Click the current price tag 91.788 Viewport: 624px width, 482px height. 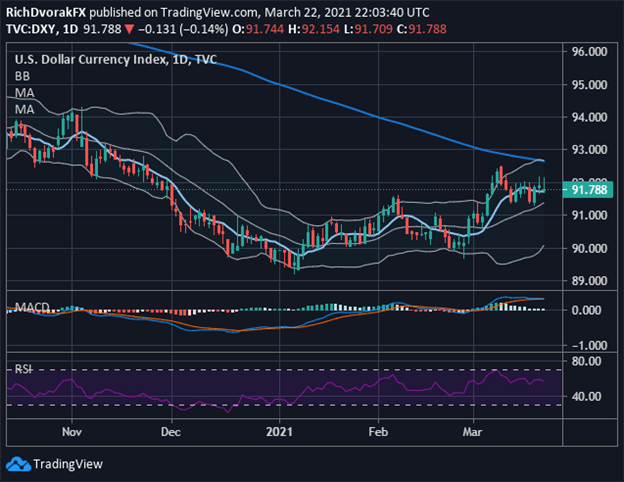pyautogui.click(x=589, y=190)
